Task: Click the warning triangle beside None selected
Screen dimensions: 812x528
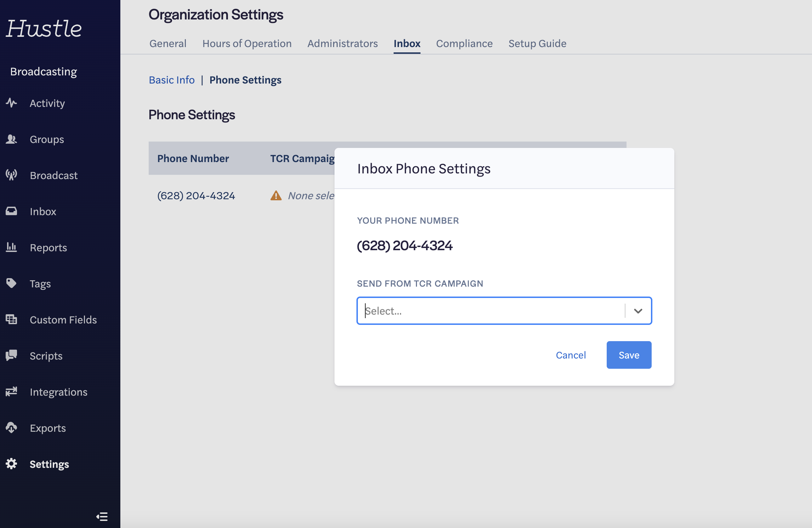Action: (276, 195)
